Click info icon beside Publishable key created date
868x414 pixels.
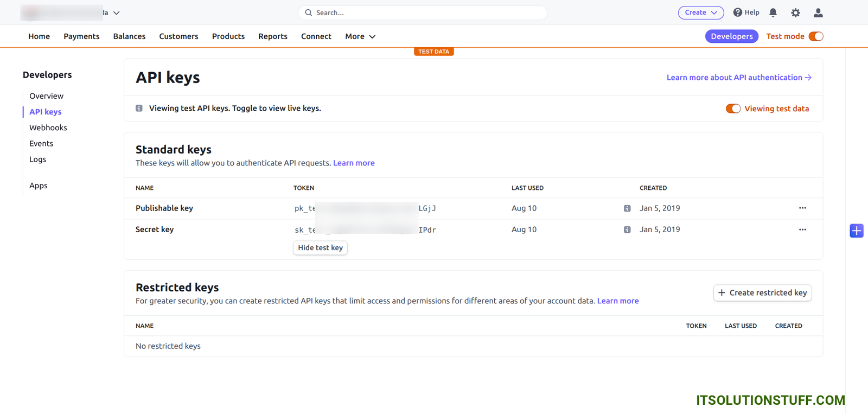click(627, 208)
